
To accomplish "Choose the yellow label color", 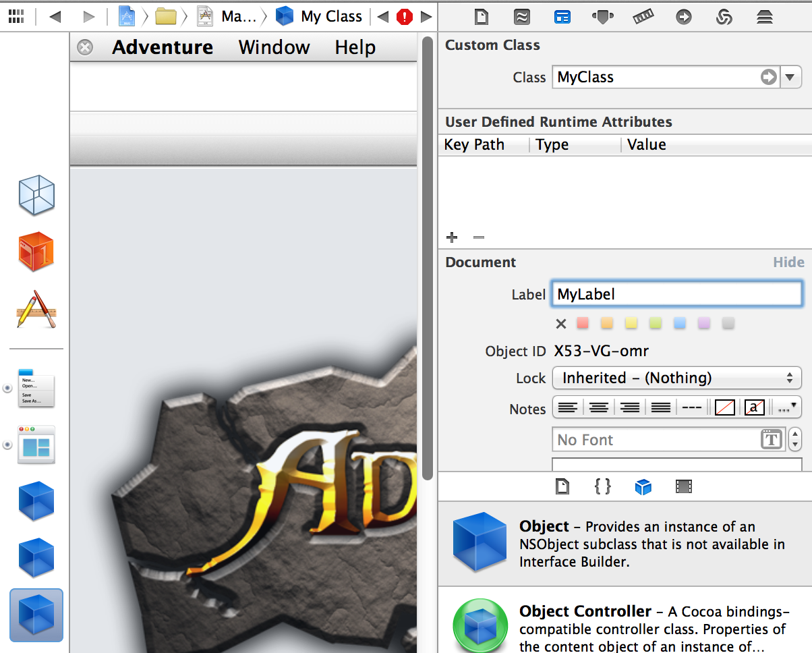I will pyautogui.click(x=631, y=323).
